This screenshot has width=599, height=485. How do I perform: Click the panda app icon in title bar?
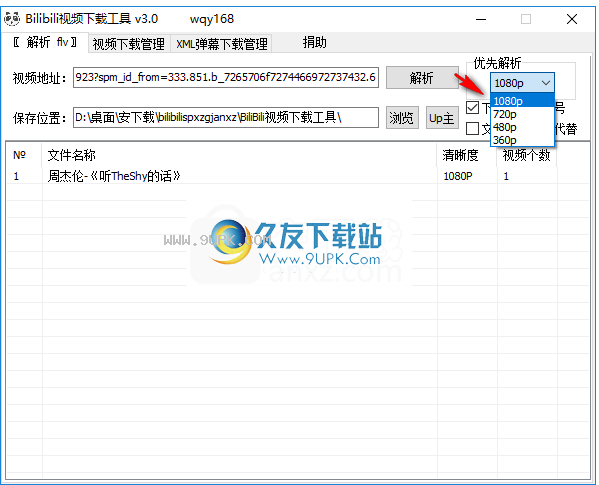click(x=12, y=19)
